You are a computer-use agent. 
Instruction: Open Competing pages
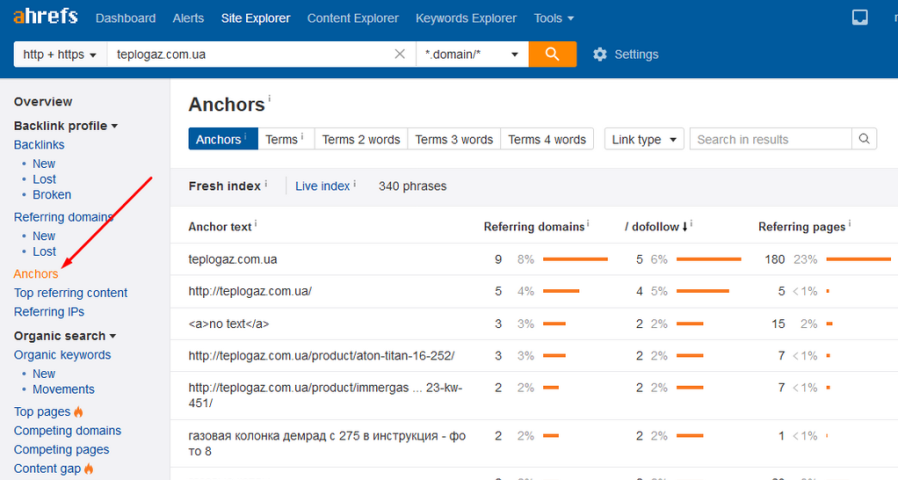[61, 450]
